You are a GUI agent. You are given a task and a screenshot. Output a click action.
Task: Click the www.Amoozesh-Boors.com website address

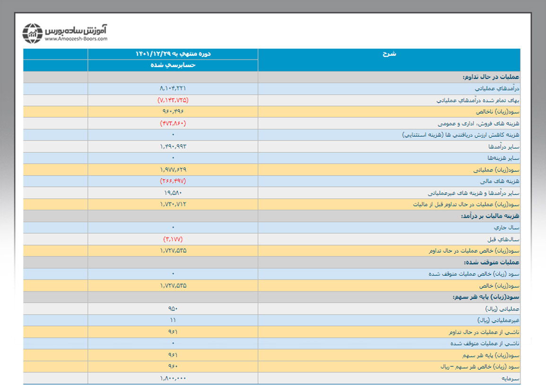tap(76, 39)
